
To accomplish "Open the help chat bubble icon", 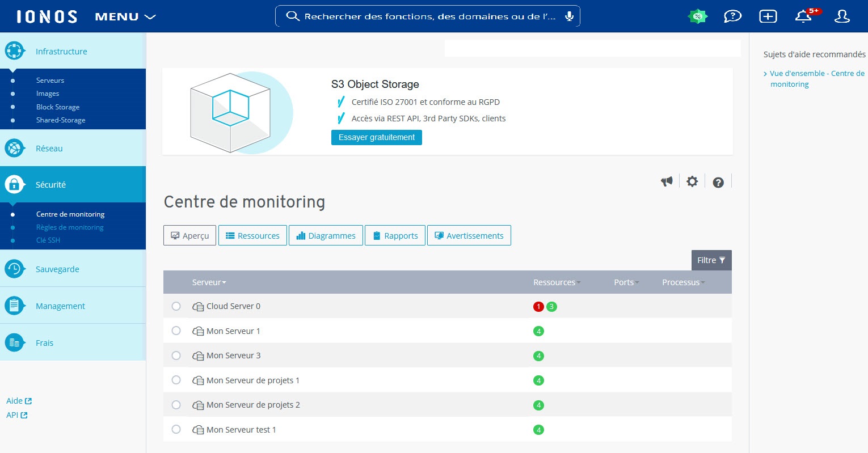I will tap(732, 16).
